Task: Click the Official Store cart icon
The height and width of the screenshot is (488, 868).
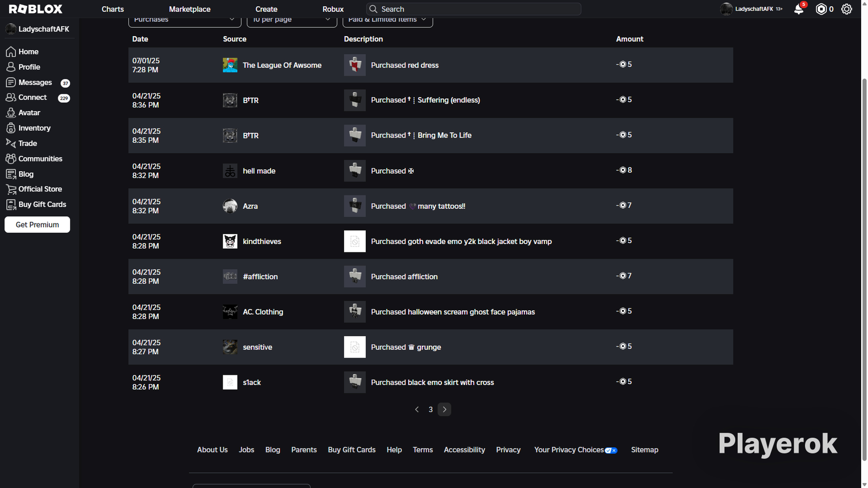Action: coord(11,189)
